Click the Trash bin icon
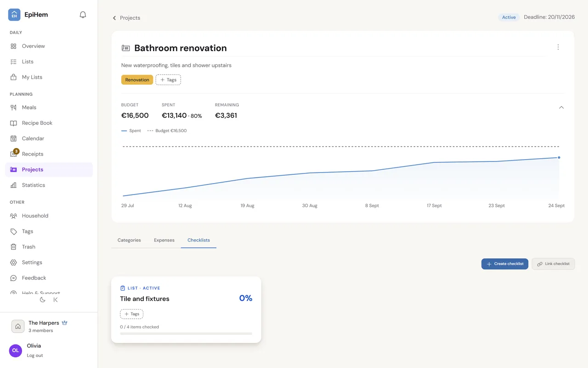588x368 pixels. (x=13, y=247)
